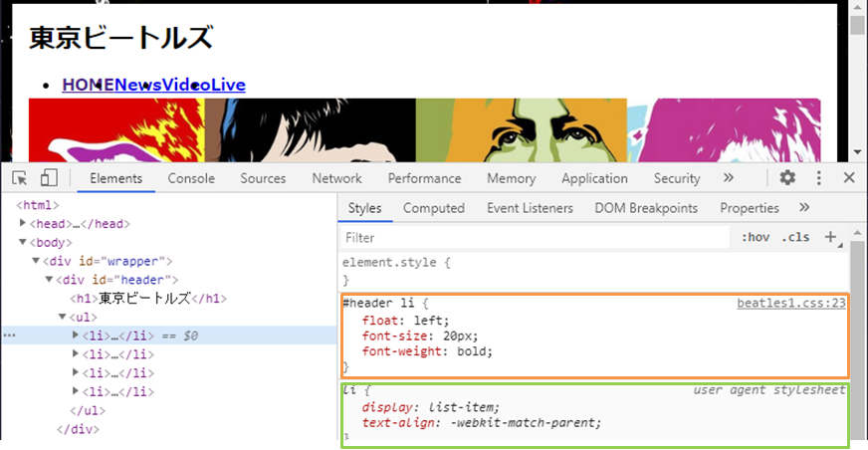
Task: Collapse the div id wrapper node
Action: (x=36, y=260)
